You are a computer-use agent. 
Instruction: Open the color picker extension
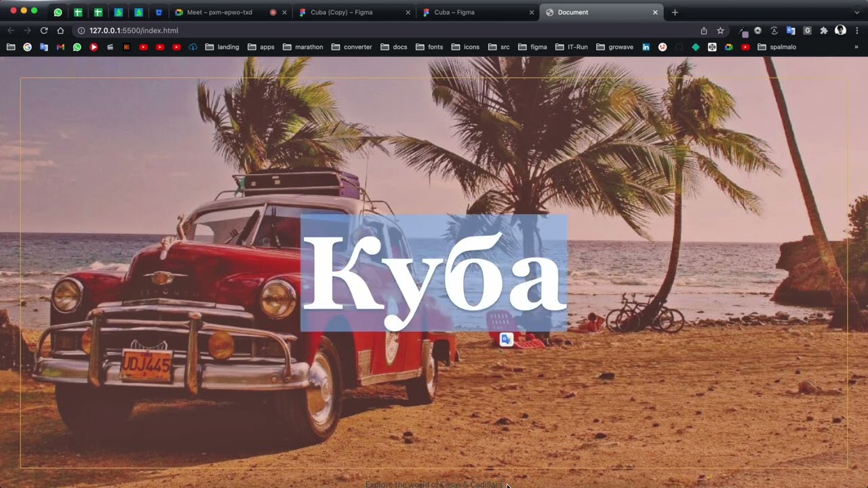(742, 30)
